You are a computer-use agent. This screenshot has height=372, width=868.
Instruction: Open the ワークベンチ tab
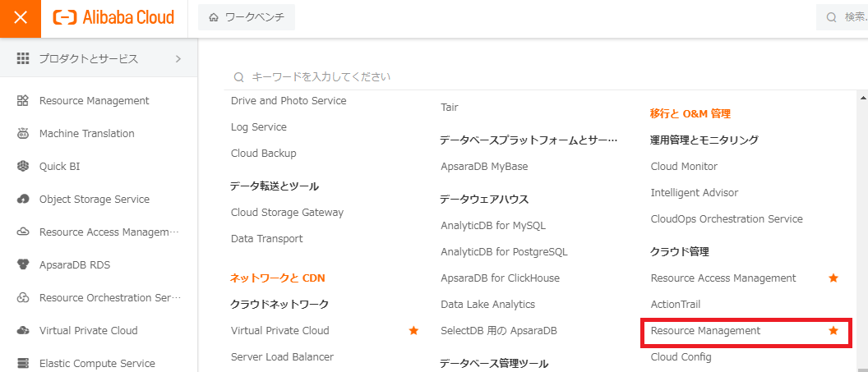pyautogui.click(x=247, y=18)
